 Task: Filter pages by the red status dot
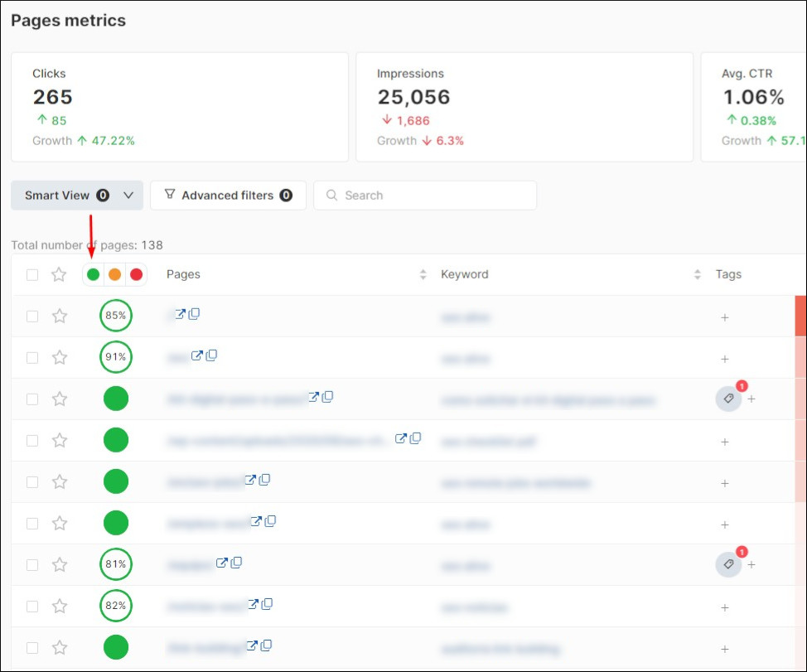tap(136, 273)
